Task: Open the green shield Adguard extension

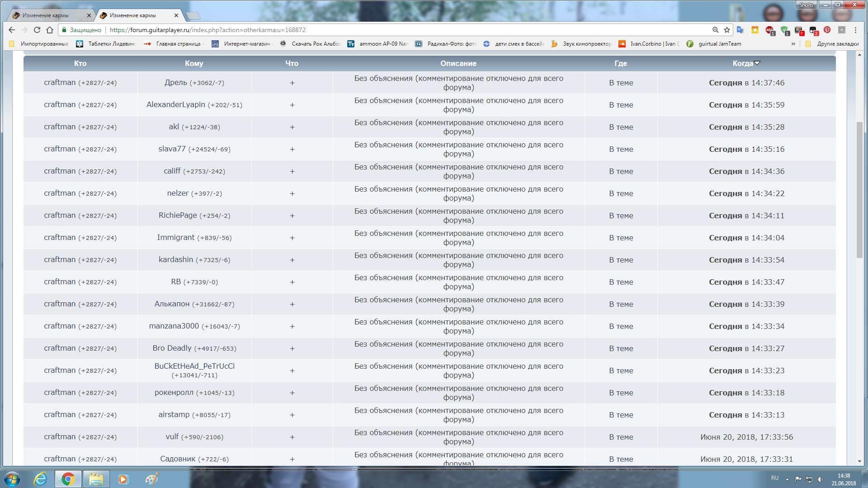Action: point(785,30)
